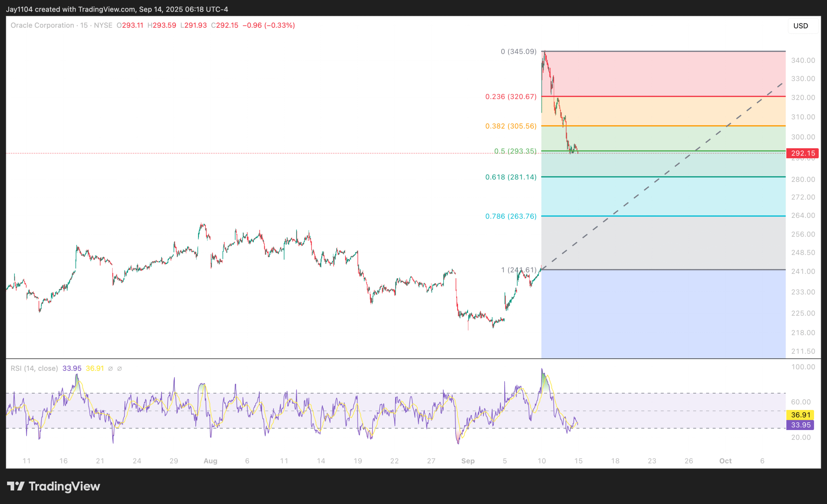This screenshot has height=504, width=827.
Task: Click the 340.00 price axis label
Action: click(x=803, y=60)
